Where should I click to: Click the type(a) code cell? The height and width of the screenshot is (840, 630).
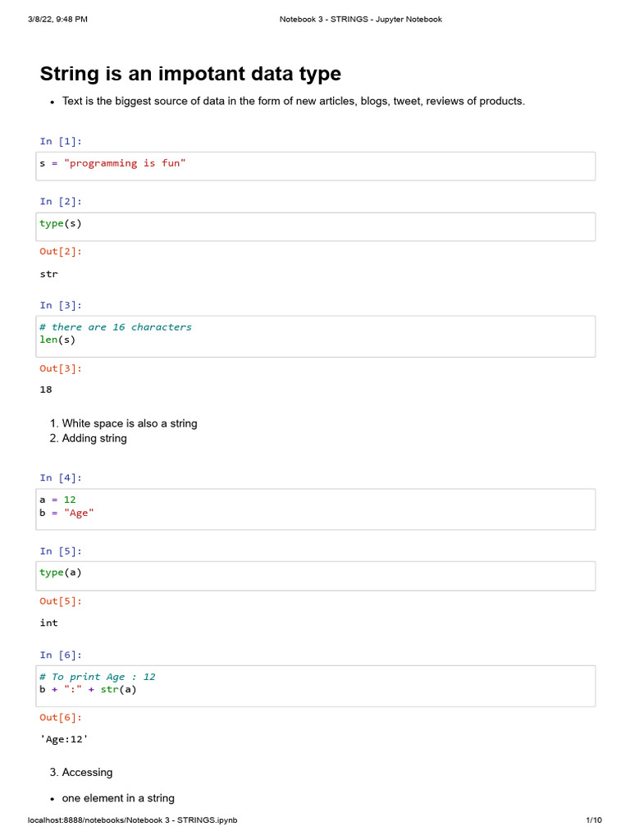[316, 576]
